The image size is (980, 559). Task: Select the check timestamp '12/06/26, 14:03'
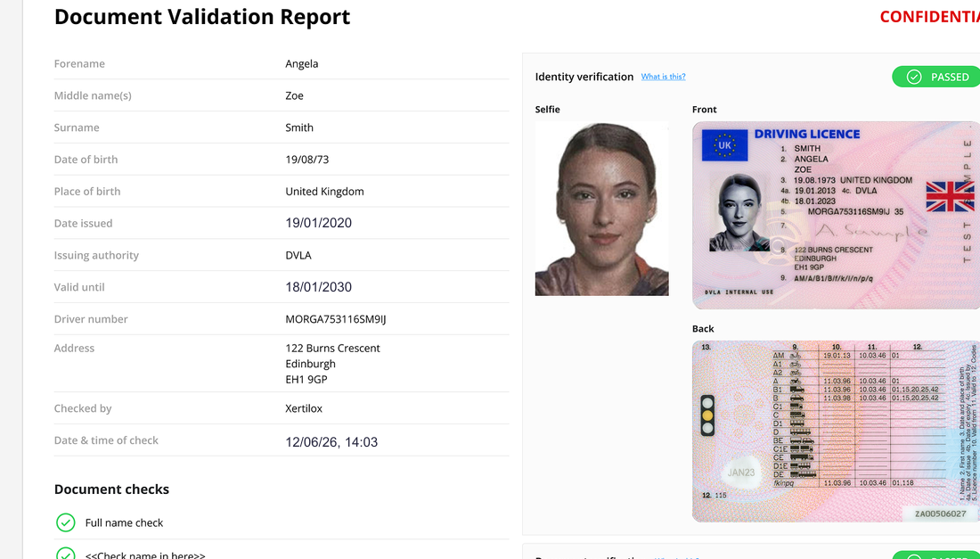pos(331,442)
